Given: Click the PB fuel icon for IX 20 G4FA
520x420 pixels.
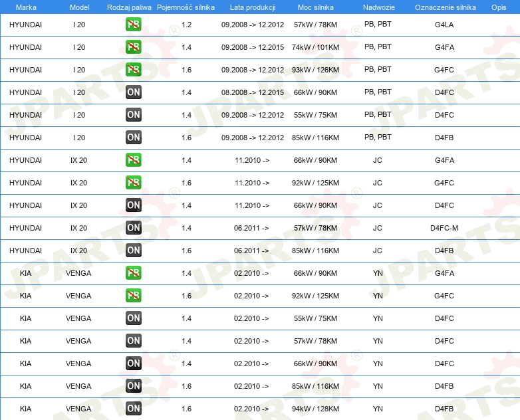Looking at the screenshot, I should pyautogui.click(x=133, y=159).
